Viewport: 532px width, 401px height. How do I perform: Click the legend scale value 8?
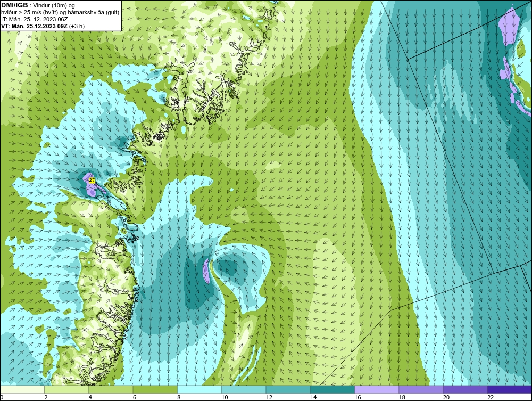tap(179, 398)
